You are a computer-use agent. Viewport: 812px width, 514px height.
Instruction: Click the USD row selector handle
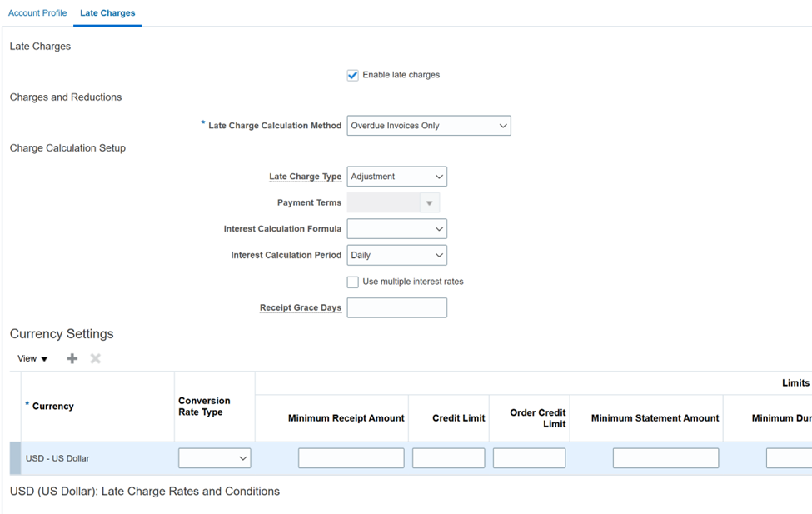click(x=16, y=458)
